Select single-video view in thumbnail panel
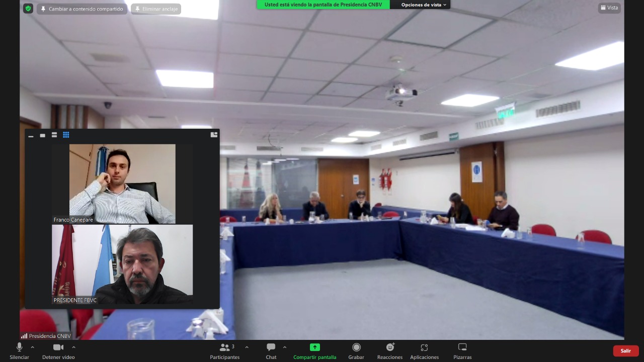 point(42,135)
